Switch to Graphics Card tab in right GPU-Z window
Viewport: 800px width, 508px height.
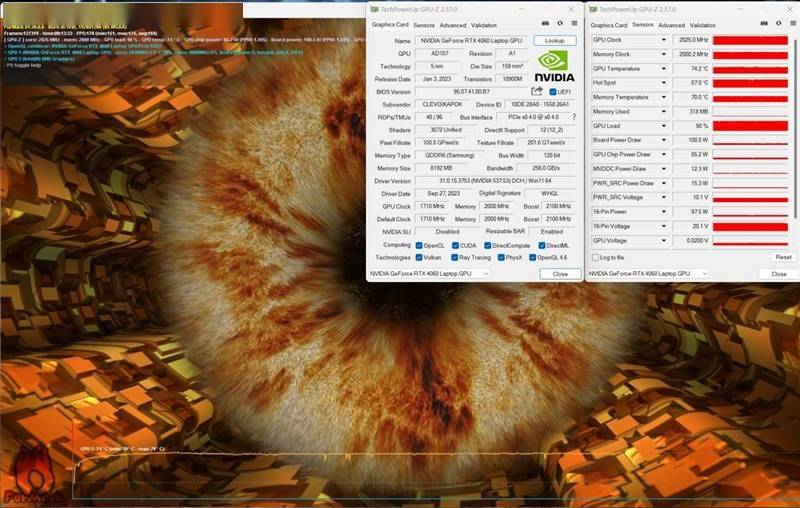[x=609, y=25]
